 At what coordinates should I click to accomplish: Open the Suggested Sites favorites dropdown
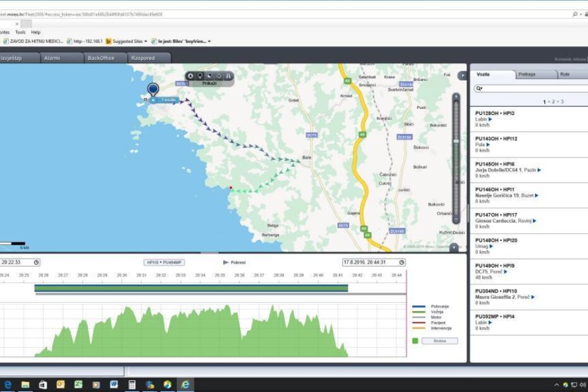[145, 41]
